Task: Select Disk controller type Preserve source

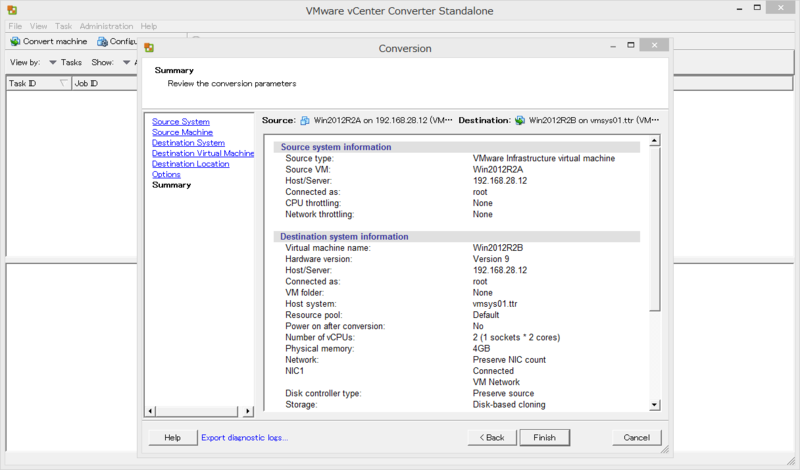Action: click(x=503, y=393)
